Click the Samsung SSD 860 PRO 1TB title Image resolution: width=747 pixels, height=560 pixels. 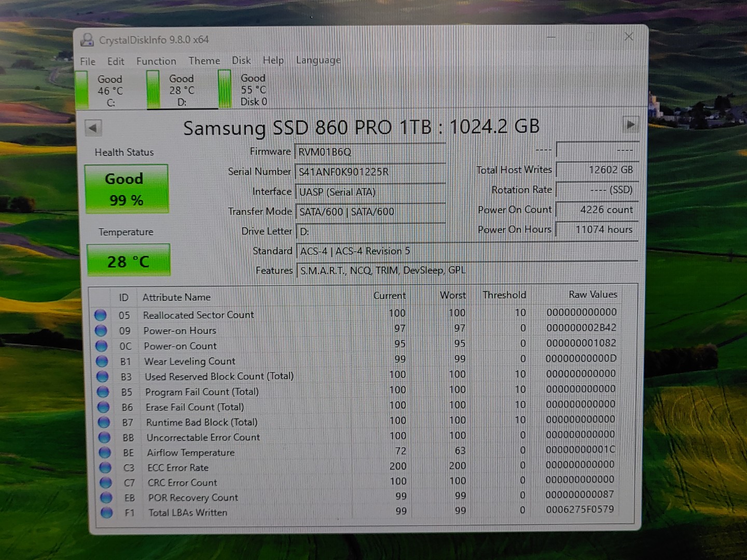pyautogui.click(x=362, y=127)
